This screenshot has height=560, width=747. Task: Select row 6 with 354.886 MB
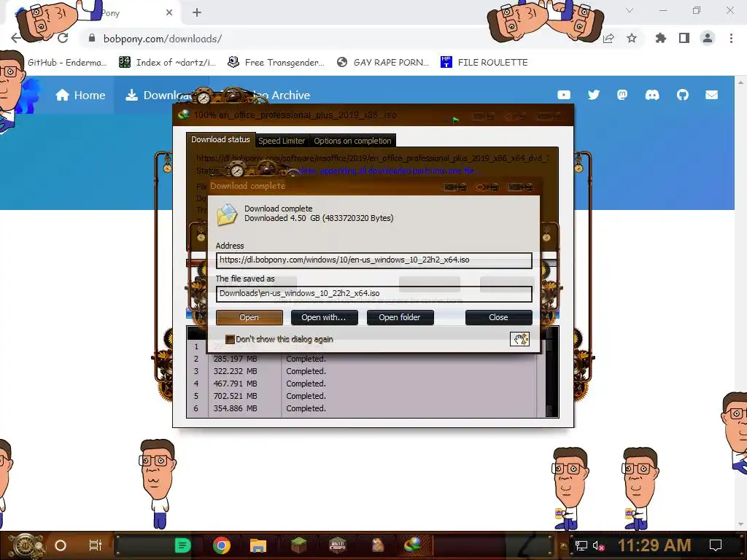(x=362, y=408)
